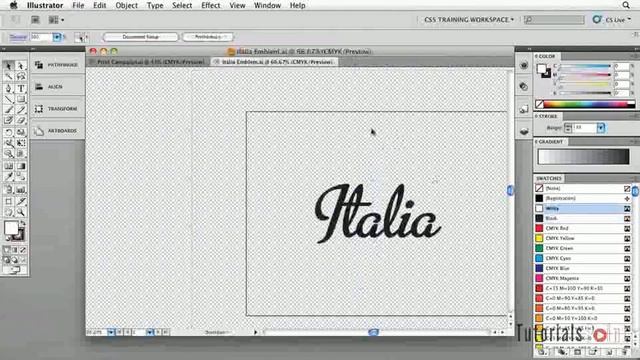Viewport: 640px width, 360px height.
Task: Select the Artboard tool in toolbox
Action: pyautogui.click(x=9, y=201)
